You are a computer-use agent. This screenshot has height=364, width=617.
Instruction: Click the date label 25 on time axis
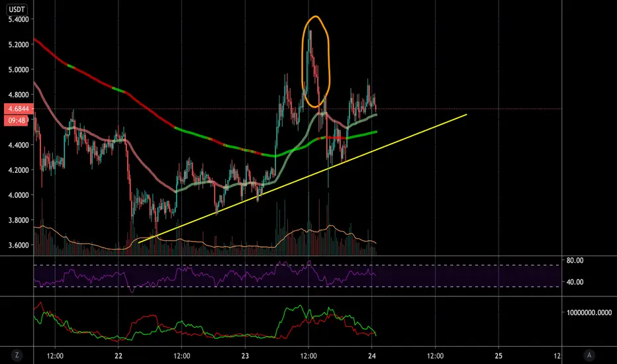pyautogui.click(x=498, y=356)
